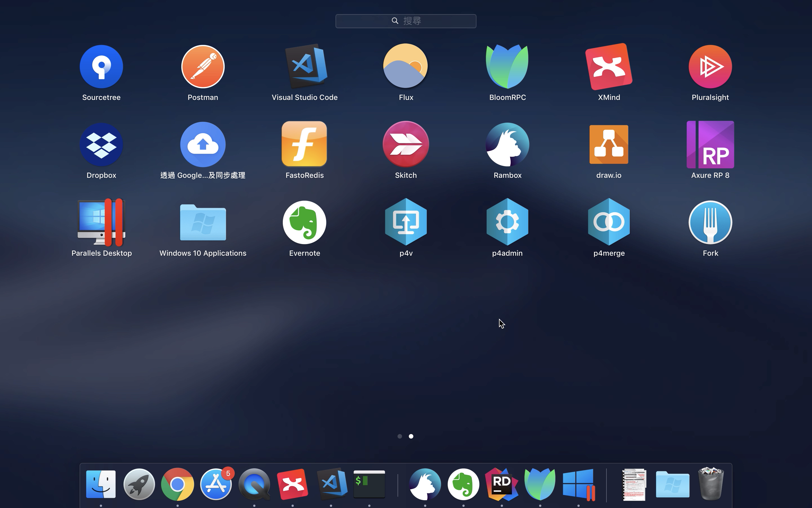The image size is (812, 508).
Task: Open the Pluralsight app
Action: point(710,67)
